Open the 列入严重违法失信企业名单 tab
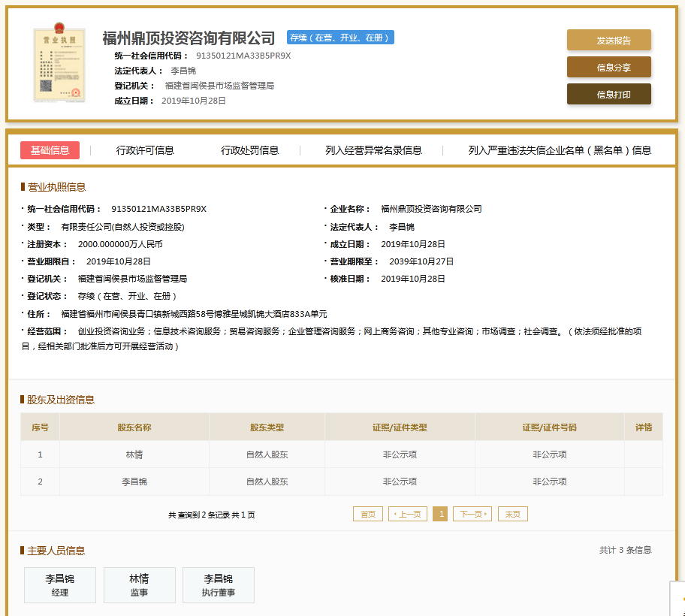 560,150
